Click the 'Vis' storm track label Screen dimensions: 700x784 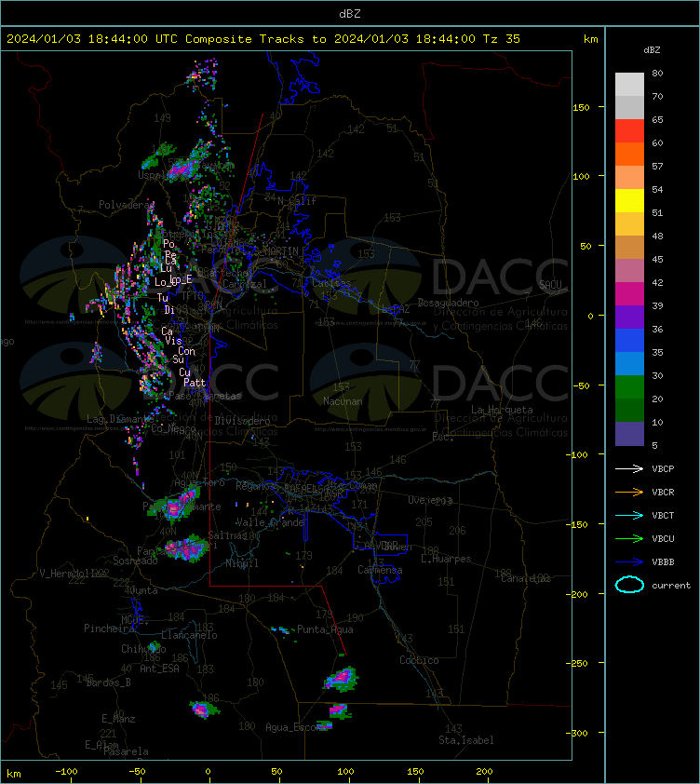coord(173,341)
